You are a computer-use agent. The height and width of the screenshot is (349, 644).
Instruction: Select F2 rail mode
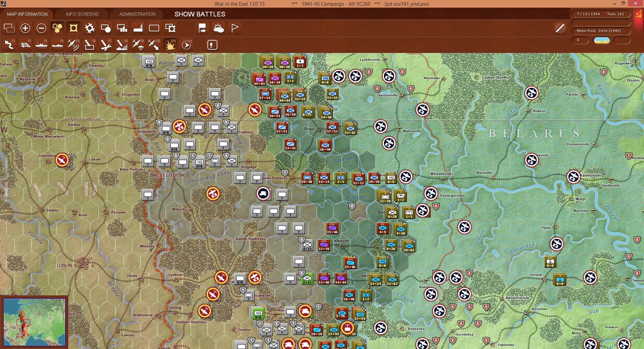(25, 45)
